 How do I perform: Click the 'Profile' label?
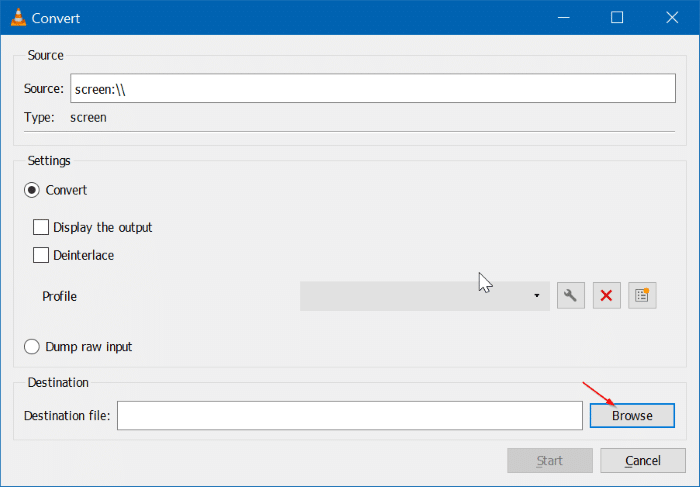(59, 296)
